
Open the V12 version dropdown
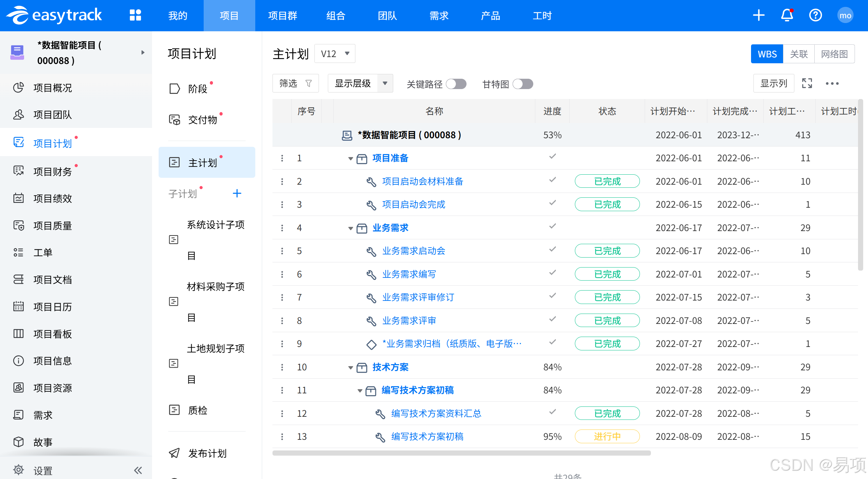pos(335,54)
